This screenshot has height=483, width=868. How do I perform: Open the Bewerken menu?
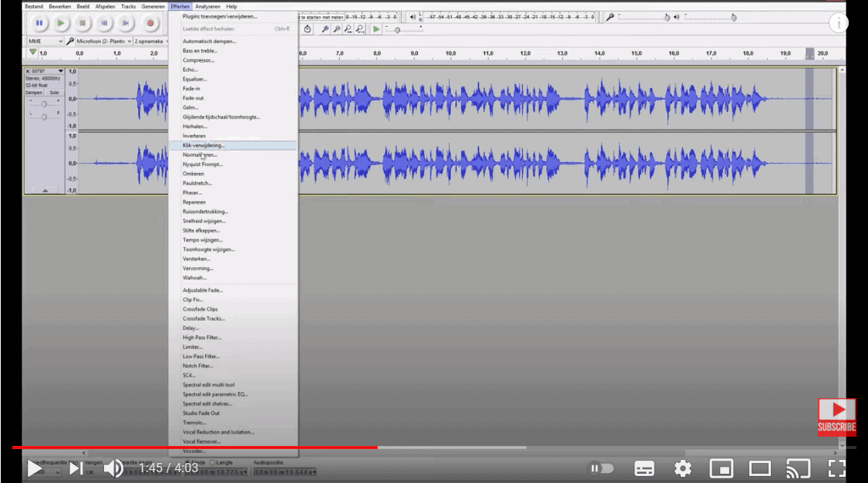[x=60, y=7]
